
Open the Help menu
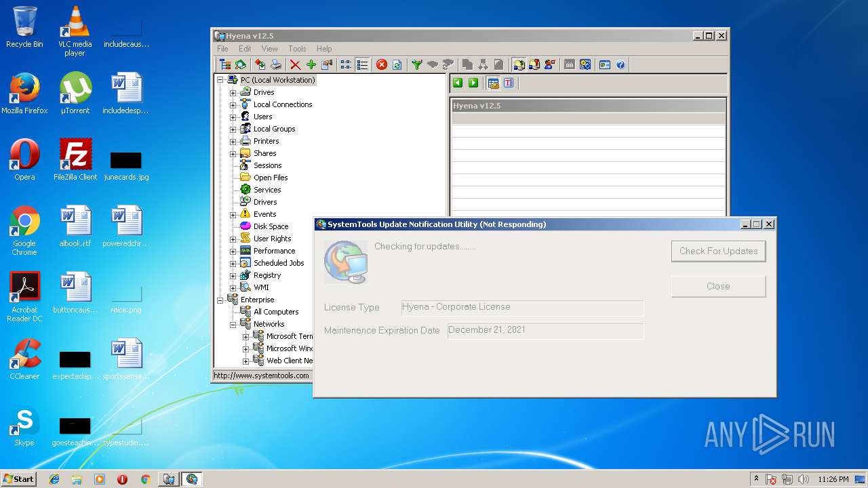click(x=324, y=49)
